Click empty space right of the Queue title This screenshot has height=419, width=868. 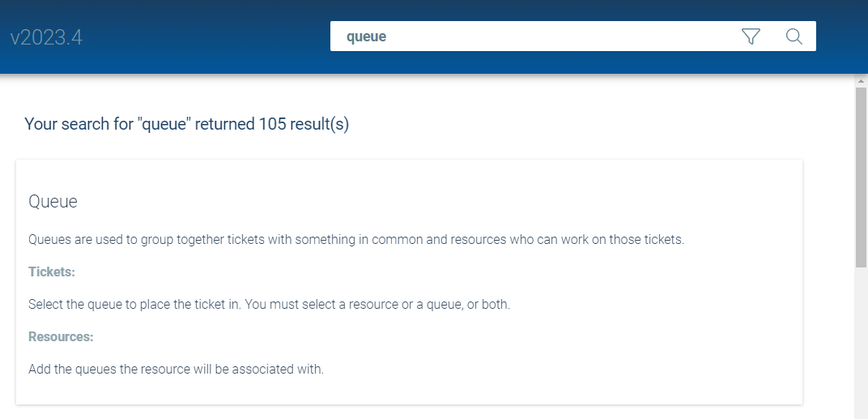pyautogui.click(x=405, y=202)
